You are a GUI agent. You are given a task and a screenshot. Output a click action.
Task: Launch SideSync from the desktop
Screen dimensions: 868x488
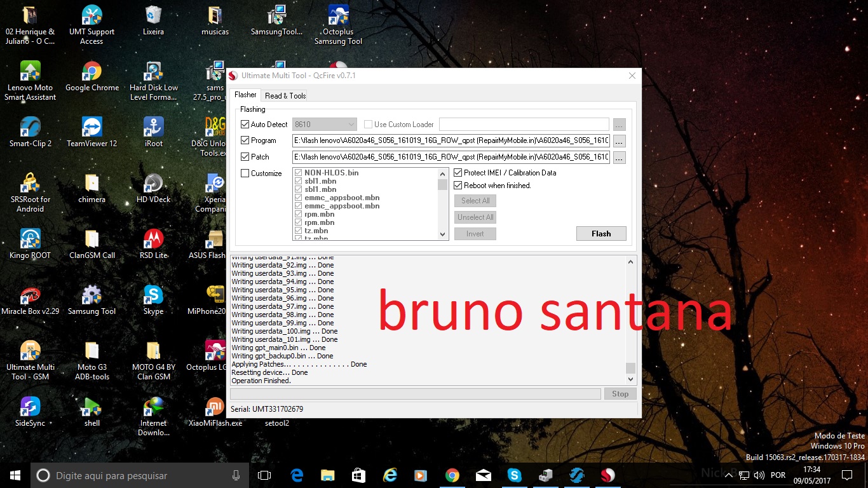click(x=31, y=412)
